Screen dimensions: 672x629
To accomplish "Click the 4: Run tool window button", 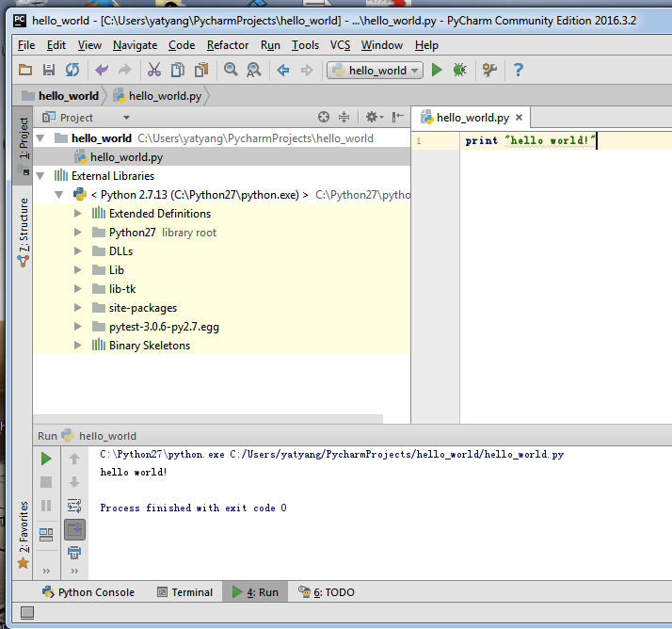I will [255, 592].
